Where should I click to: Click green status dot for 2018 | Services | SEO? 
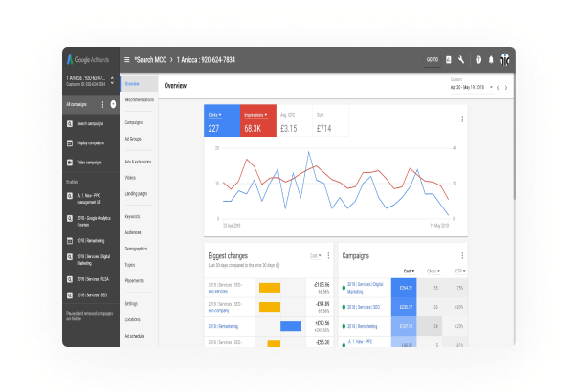[x=344, y=307]
